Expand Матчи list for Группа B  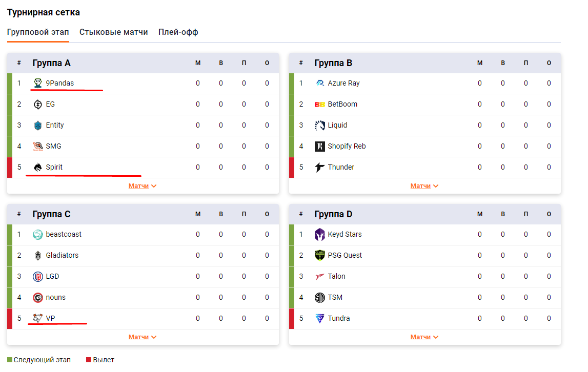(x=424, y=186)
